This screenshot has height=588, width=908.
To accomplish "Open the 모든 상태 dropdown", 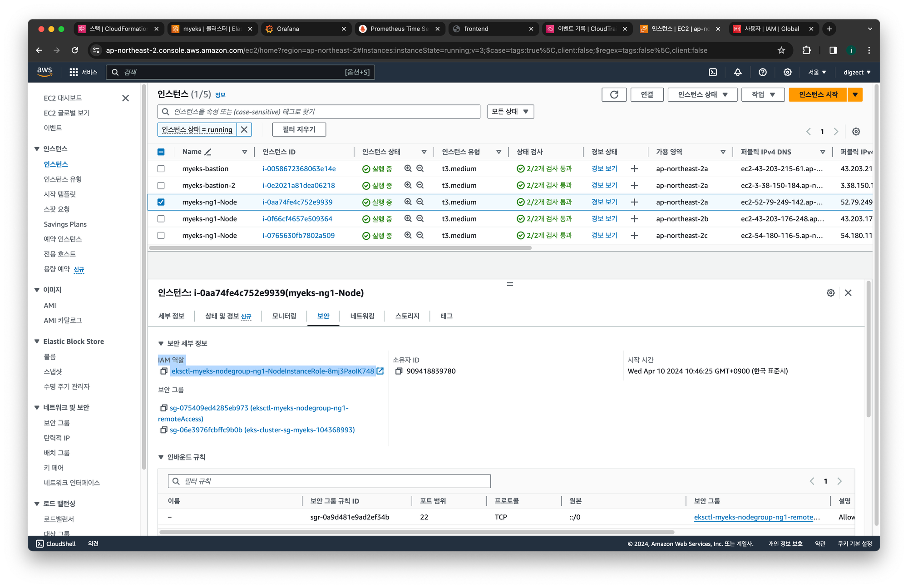I will 510,111.
